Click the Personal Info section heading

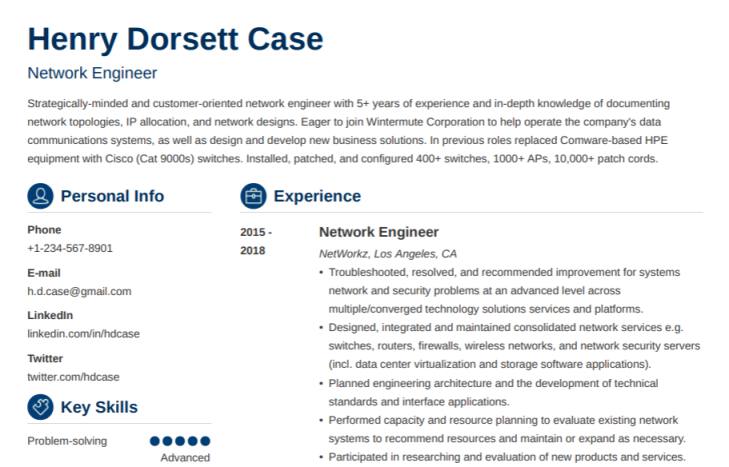point(112,196)
